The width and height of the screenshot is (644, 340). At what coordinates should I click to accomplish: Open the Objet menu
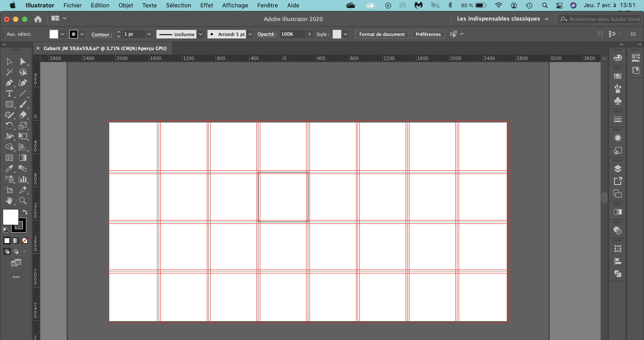point(125,5)
